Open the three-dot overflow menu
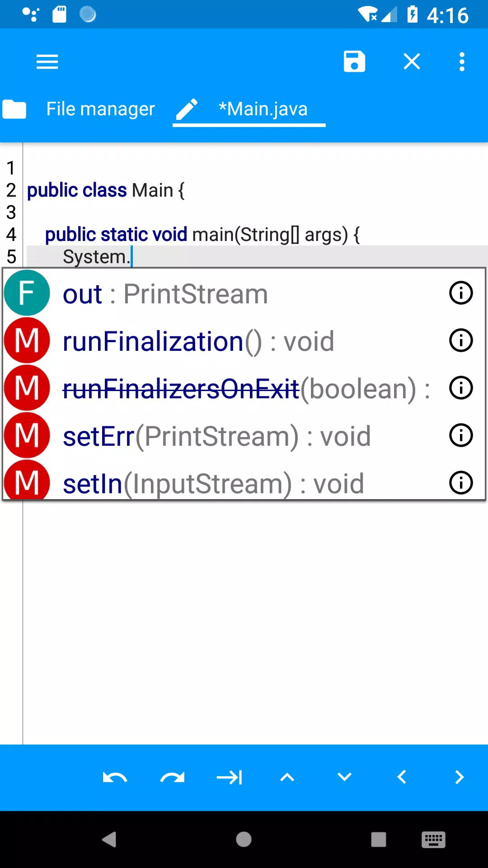Image resolution: width=488 pixels, height=868 pixels. [462, 62]
